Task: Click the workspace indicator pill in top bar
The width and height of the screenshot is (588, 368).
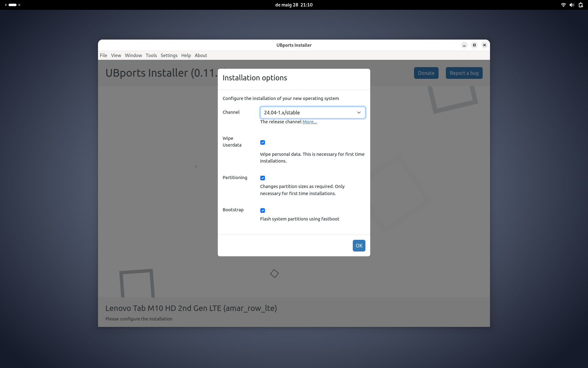Action: point(13,5)
